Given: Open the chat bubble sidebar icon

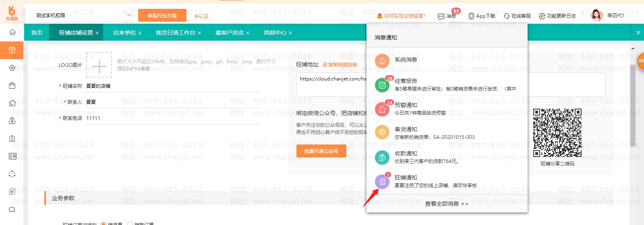Looking at the screenshot, I should [12, 209].
